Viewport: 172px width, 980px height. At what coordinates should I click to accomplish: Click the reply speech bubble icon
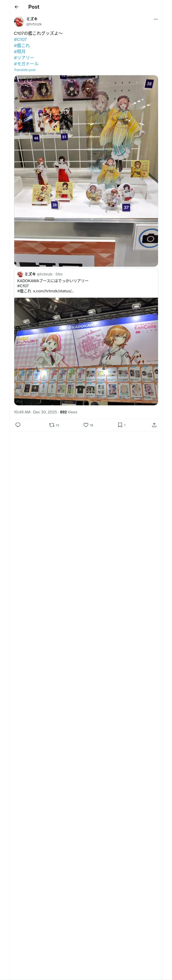(x=18, y=425)
